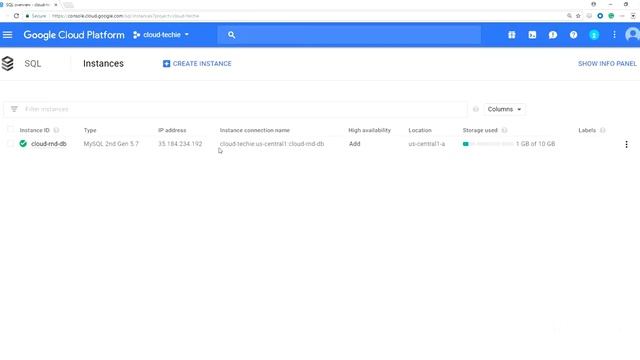The image size is (640, 360).
Task: Open the free trial gift icon
Action: click(511, 35)
